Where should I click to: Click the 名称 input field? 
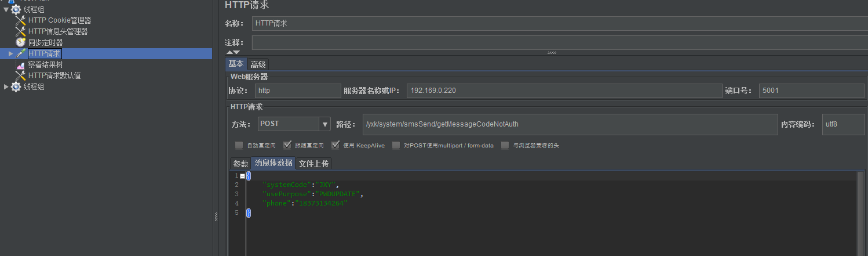click(x=559, y=24)
